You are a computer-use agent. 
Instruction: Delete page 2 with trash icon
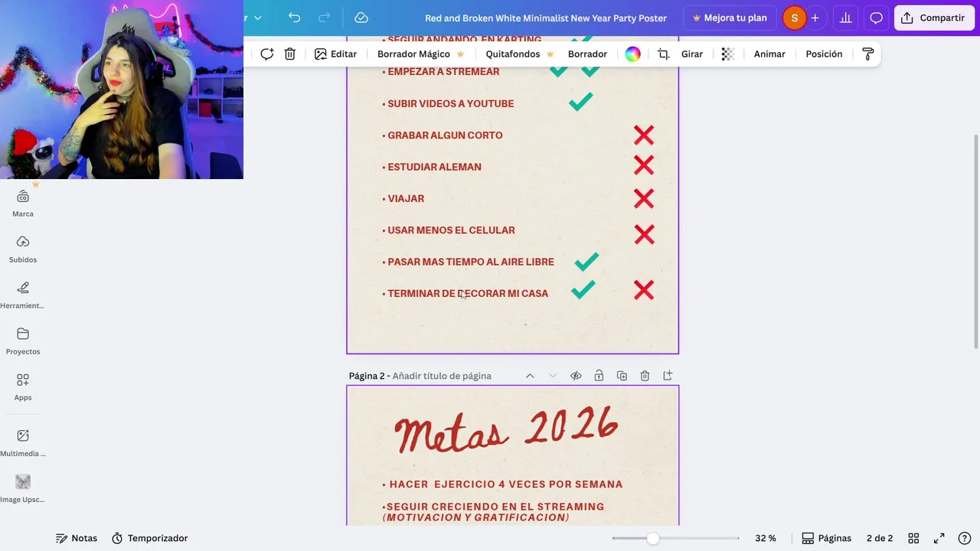coord(645,376)
